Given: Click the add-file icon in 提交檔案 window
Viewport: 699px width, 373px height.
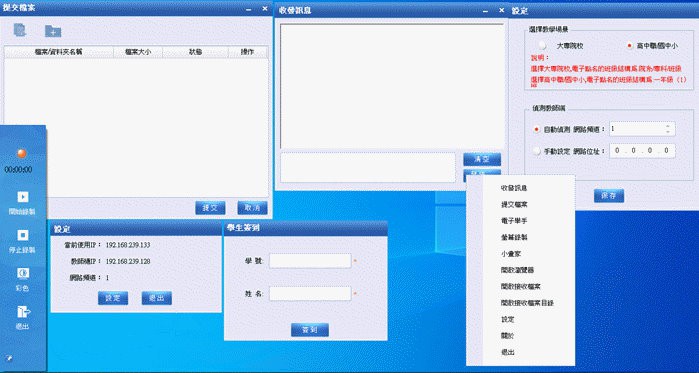Looking at the screenshot, I should click(20, 30).
